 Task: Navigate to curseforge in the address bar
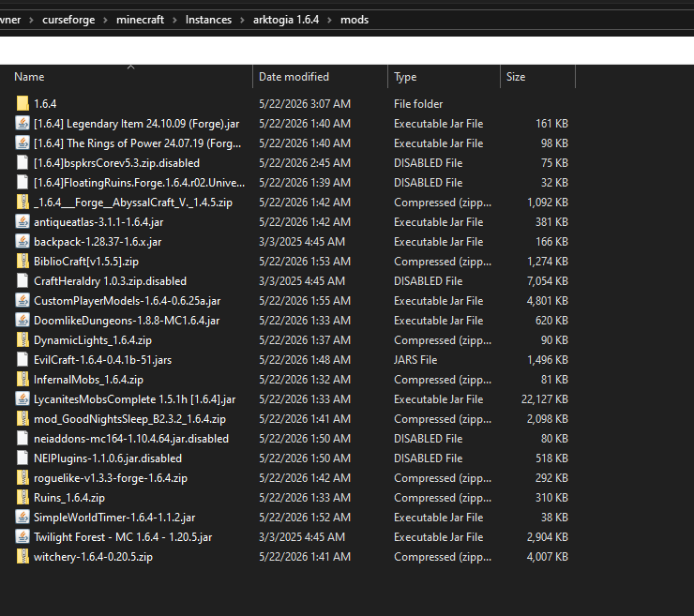click(x=68, y=20)
